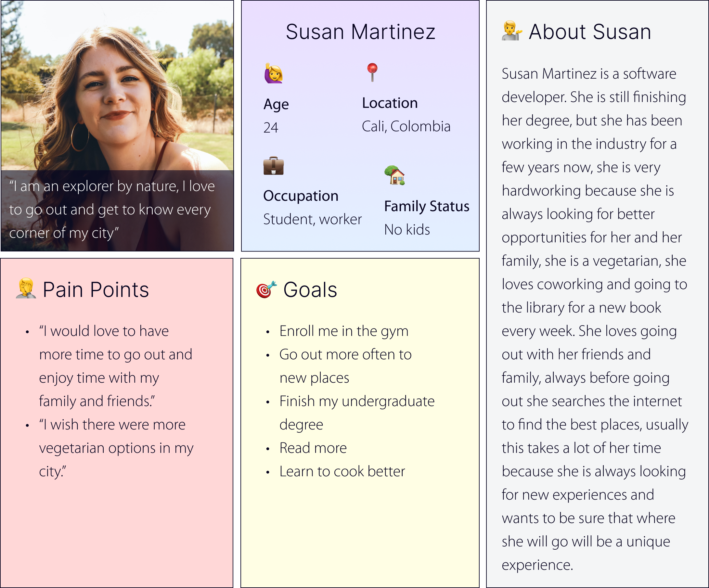
Task: Click the dartboard target icon beside Goals
Action: click(266, 289)
